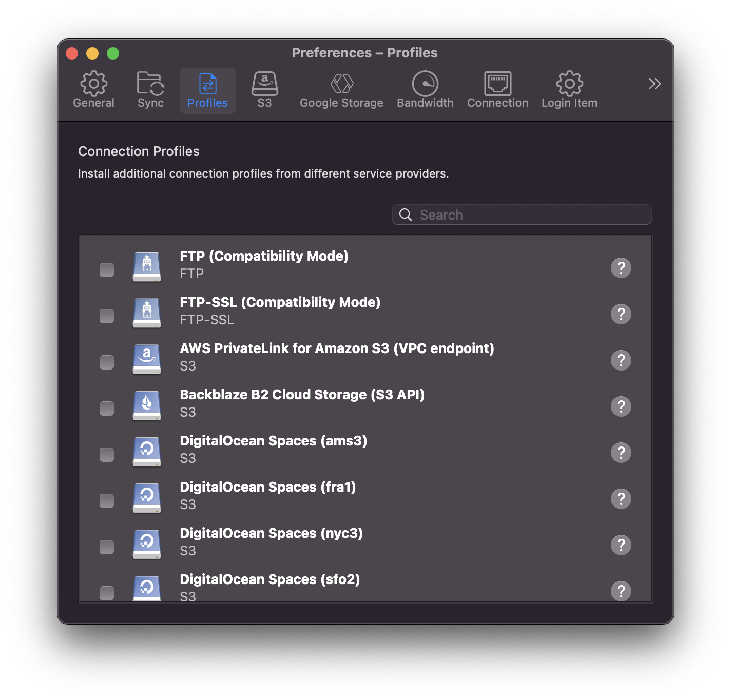Select the DigitalOcean Spaces (ams3) title
This screenshot has height=700, width=731.
point(274,441)
